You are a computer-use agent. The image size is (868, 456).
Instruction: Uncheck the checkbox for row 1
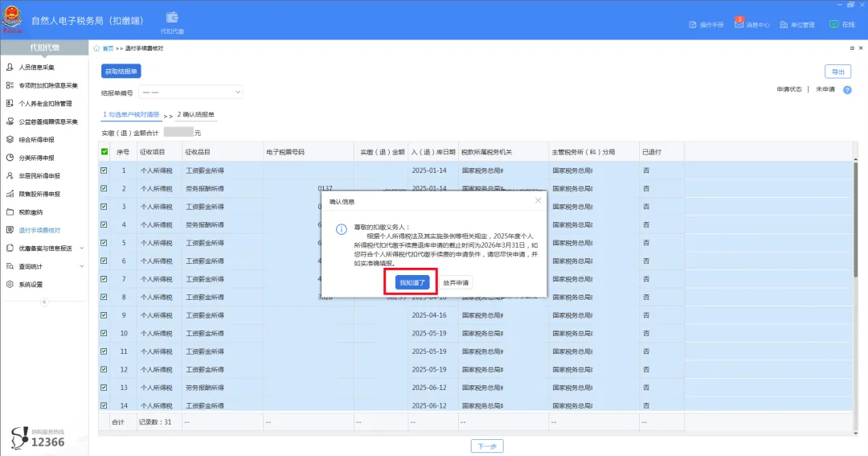coord(104,170)
